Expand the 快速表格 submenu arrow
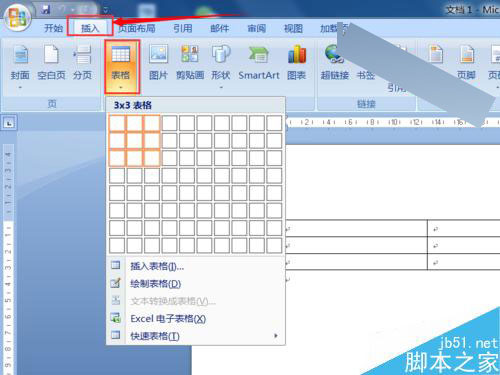This screenshot has height=375, width=500. [x=276, y=336]
